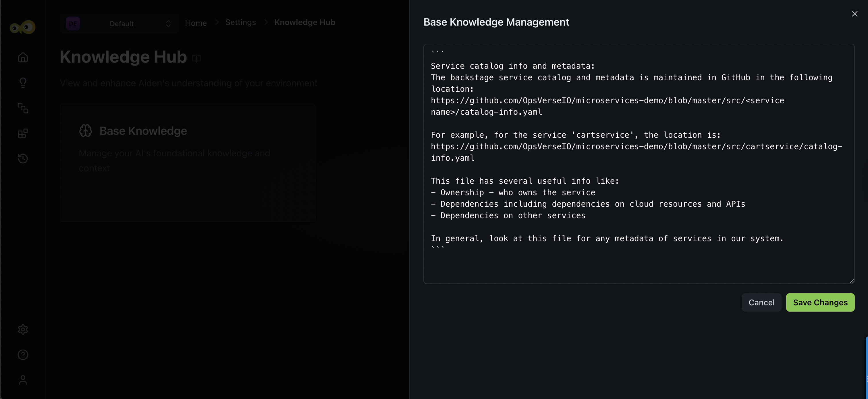Click the Save Changes button
The width and height of the screenshot is (868, 399).
coord(820,302)
